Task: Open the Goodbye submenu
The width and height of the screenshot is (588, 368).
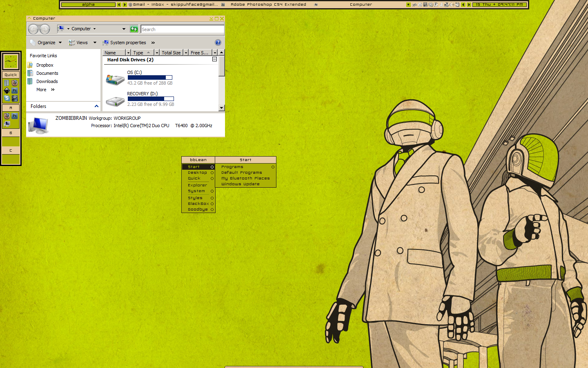Action: 198,209
